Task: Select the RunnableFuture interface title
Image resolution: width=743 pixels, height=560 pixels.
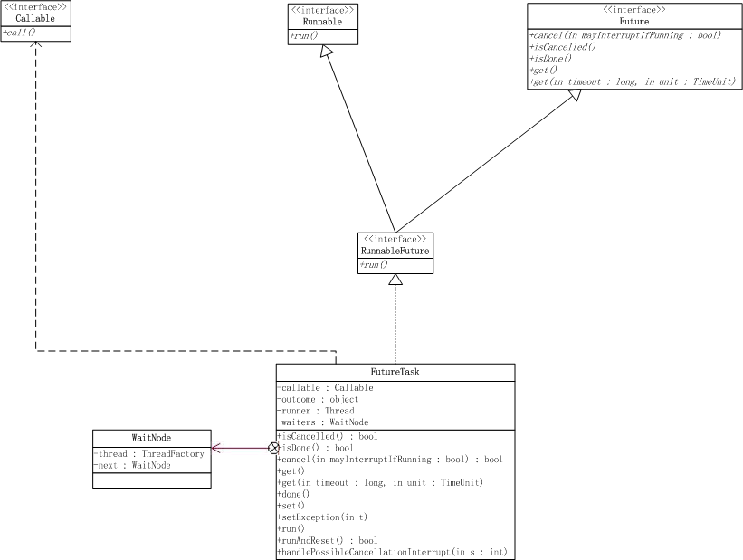Action: (x=395, y=251)
